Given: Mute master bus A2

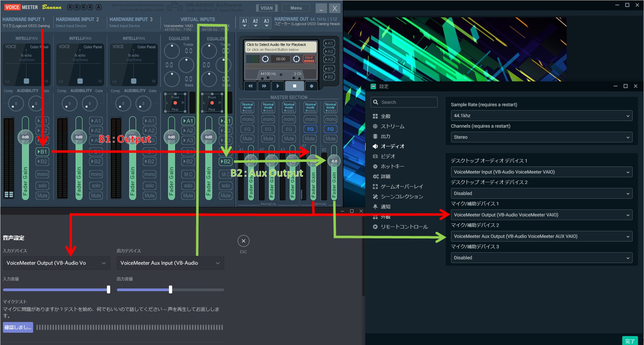Looking at the screenshot, I should click(268, 139).
